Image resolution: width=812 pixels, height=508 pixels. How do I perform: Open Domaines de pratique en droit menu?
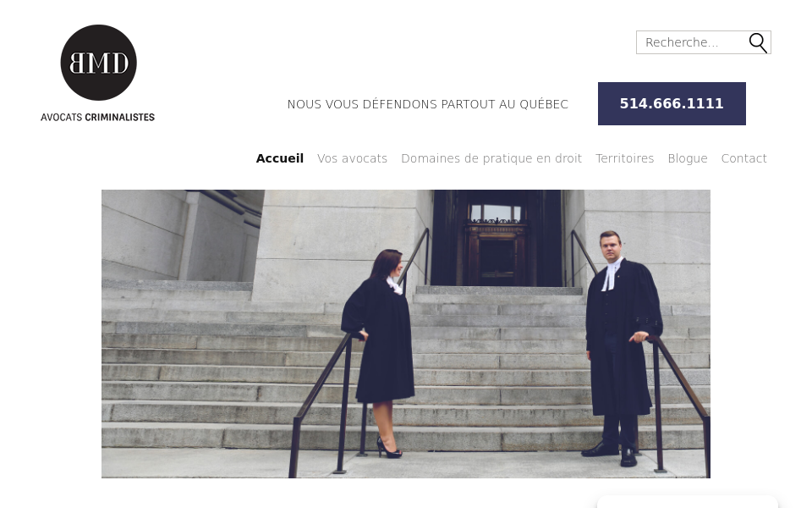click(x=491, y=158)
